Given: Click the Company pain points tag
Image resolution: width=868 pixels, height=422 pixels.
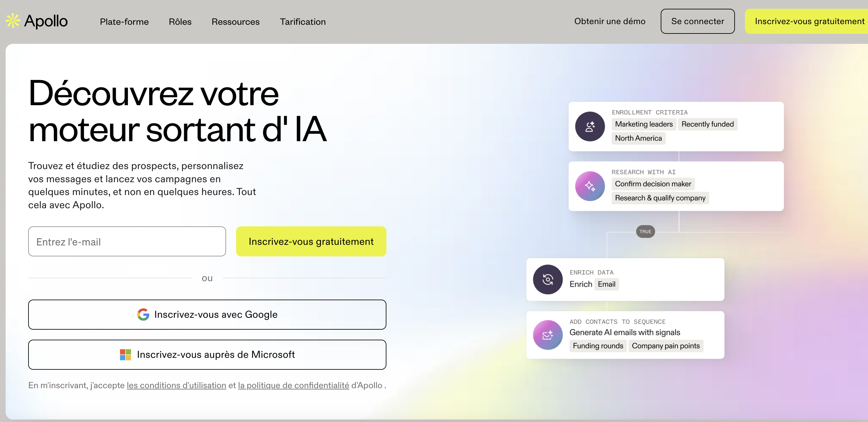Looking at the screenshot, I should pyautogui.click(x=665, y=346).
